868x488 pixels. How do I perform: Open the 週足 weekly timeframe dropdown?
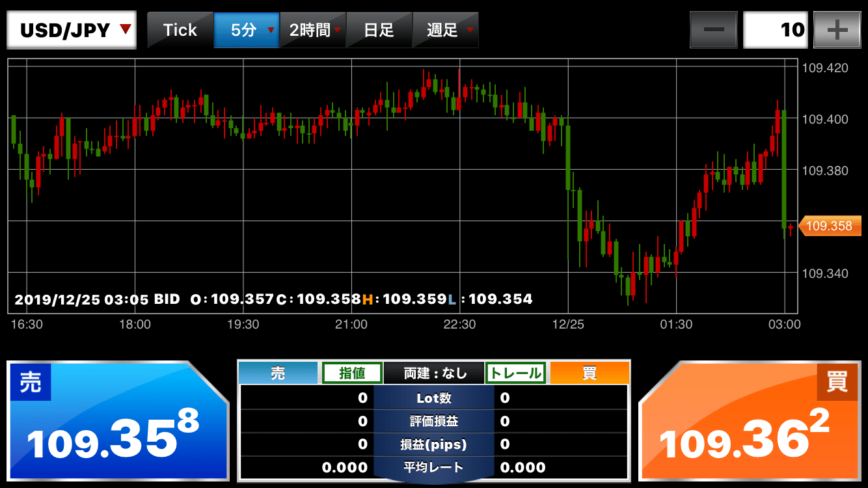(446, 30)
